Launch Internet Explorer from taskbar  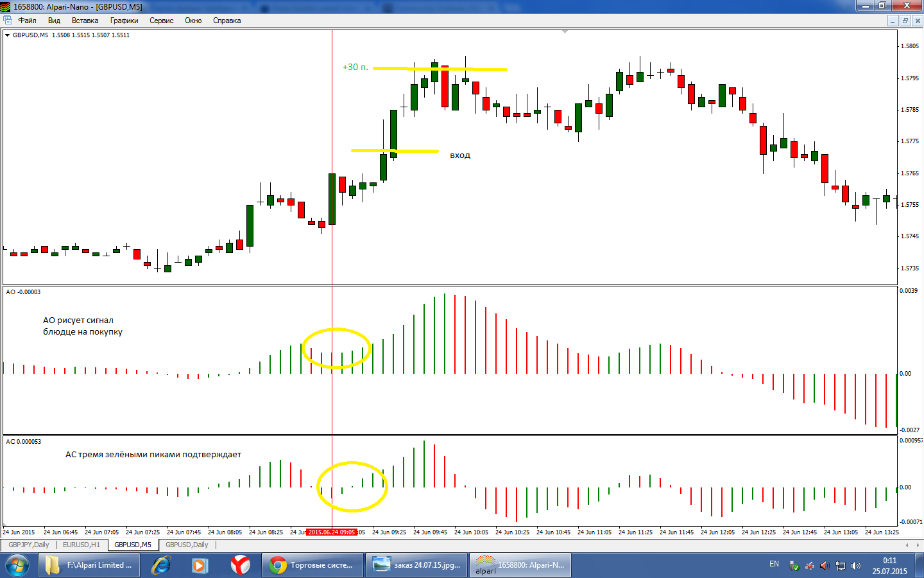click(x=160, y=565)
